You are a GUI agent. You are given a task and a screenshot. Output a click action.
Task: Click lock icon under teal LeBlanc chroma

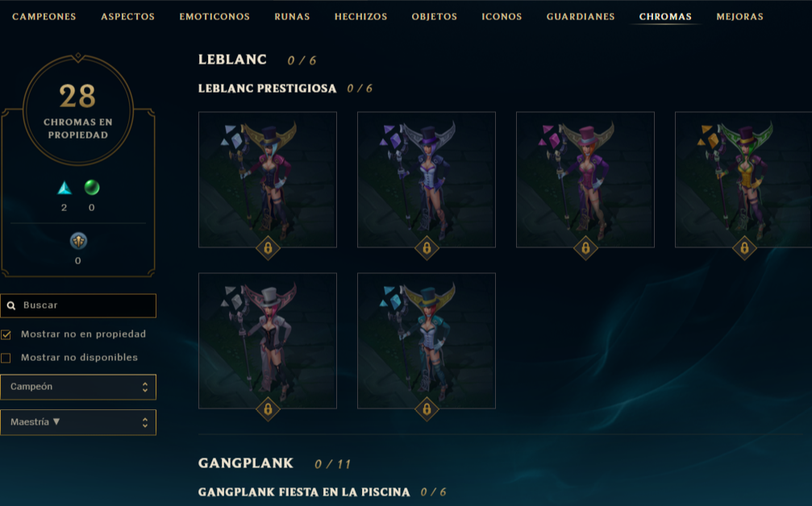click(427, 409)
